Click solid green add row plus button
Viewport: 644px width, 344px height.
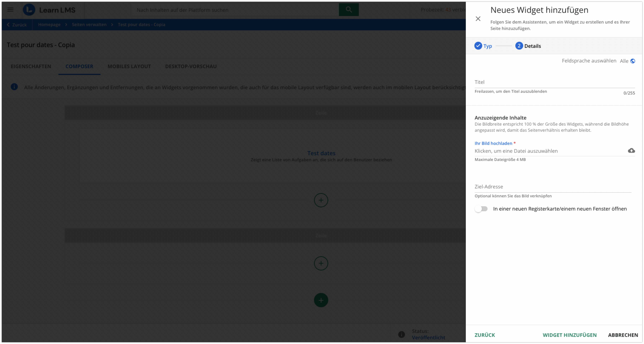click(x=321, y=300)
